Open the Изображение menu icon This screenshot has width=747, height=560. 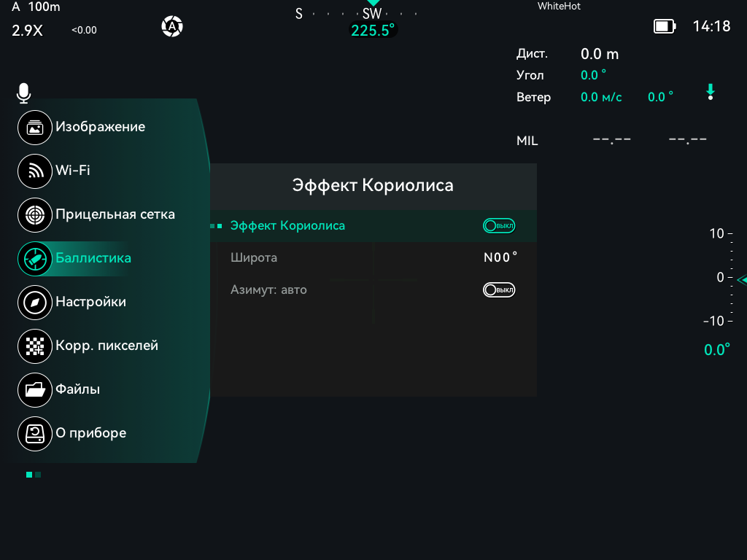click(x=35, y=127)
